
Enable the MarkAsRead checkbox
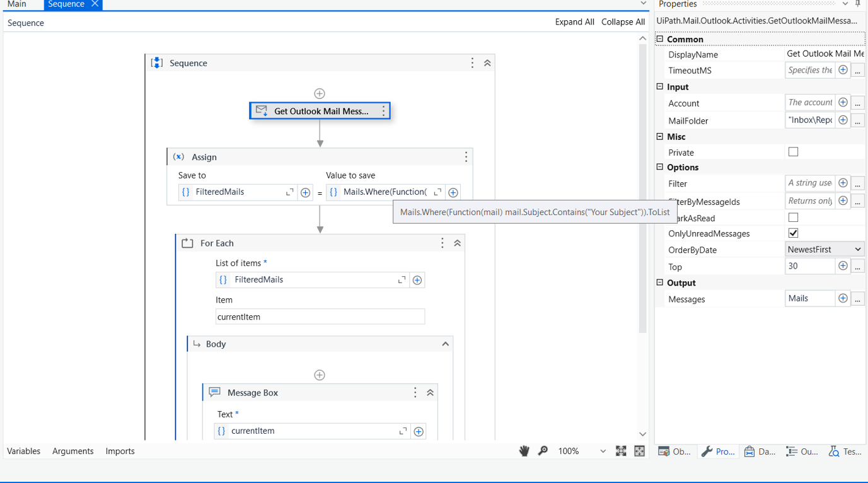pos(793,217)
